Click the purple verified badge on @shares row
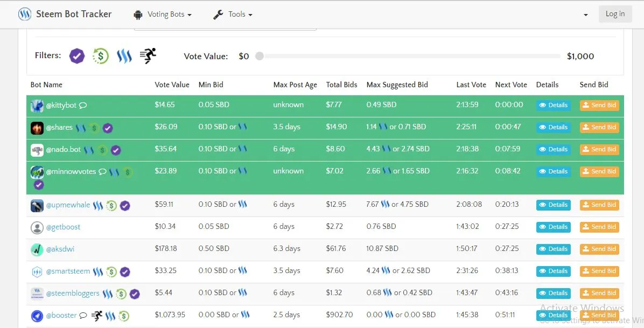644x328 pixels. pos(108,128)
